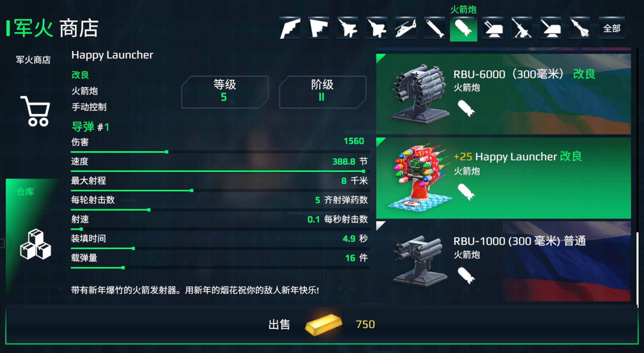Viewport: 644px width, 353px height.
Task: Click the highlighted rocket launcher category icon
Action: [463, 29]
